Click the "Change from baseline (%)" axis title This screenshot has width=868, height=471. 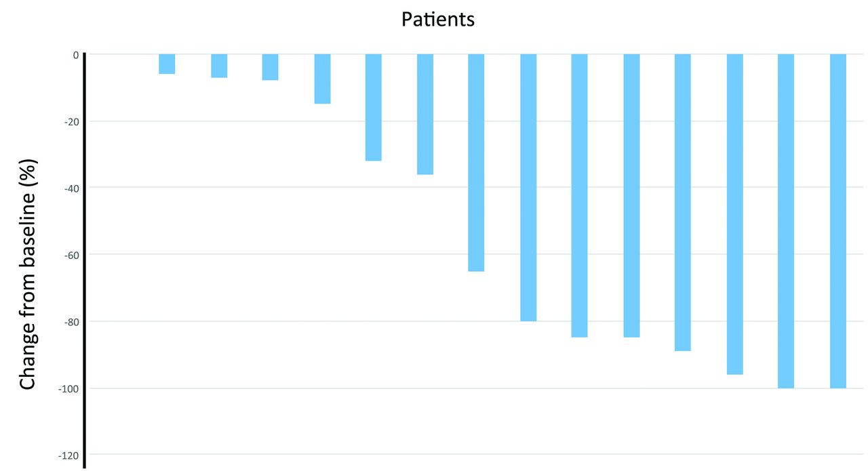coord(28,275)
